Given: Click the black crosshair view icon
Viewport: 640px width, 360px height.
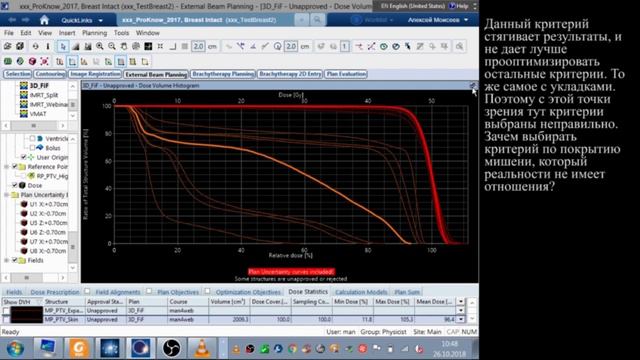Looking at the screenshot, I should 148,47.
